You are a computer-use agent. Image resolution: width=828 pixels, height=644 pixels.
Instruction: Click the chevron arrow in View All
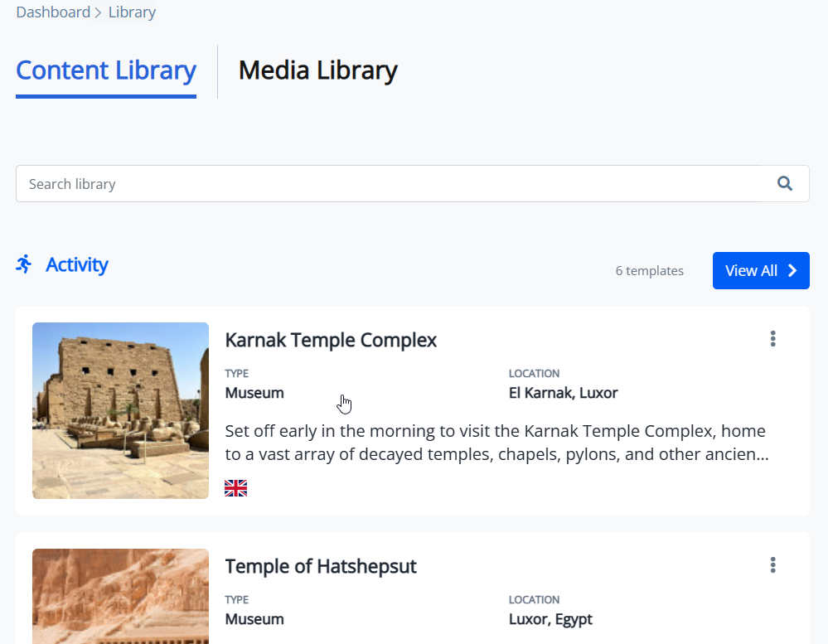792,271
